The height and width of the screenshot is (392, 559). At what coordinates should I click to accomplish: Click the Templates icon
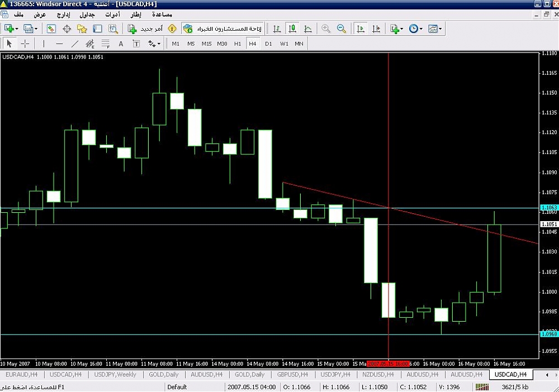[433, 29]
